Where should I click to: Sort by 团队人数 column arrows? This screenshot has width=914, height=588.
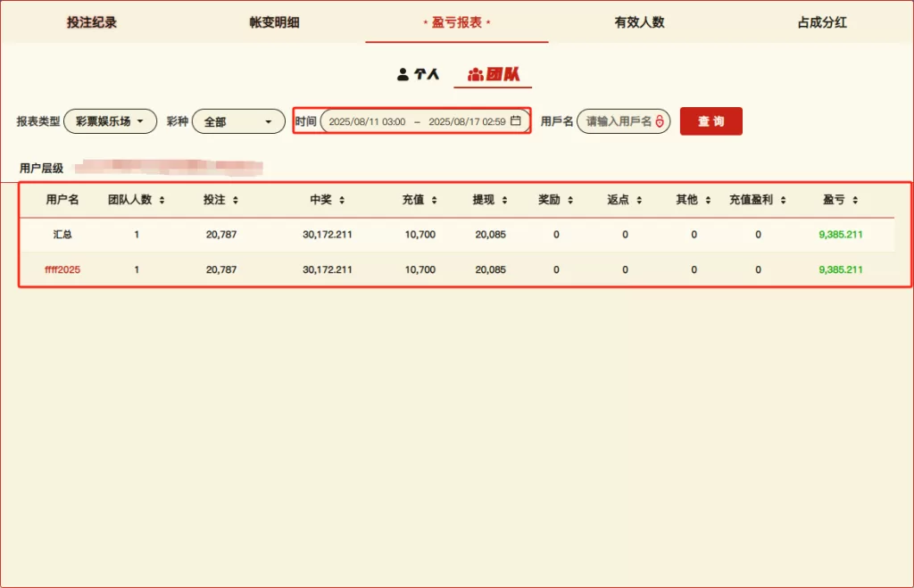pos(162,200)
